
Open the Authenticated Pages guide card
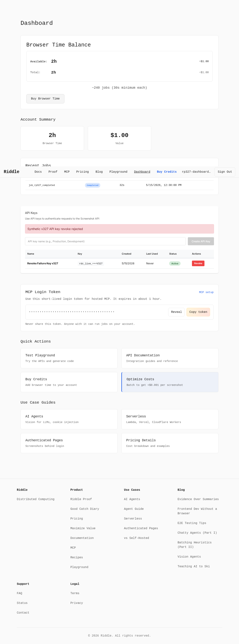69,443
